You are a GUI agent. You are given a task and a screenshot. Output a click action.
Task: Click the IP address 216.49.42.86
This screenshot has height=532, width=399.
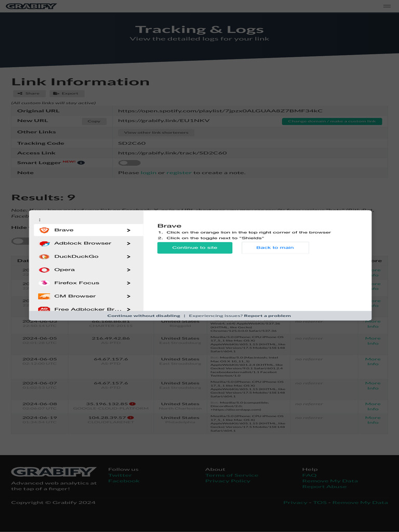(x=111, y=338)
